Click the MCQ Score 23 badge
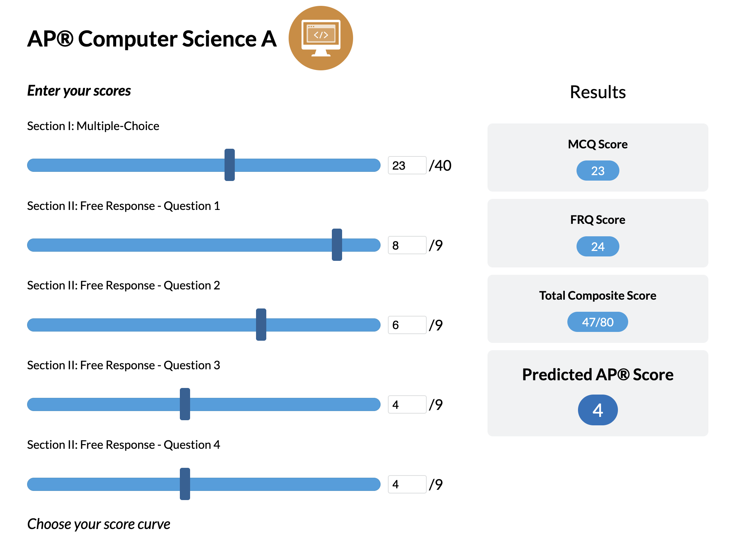The width and height of the screenshot is (756, 540). tap(597, 171)
